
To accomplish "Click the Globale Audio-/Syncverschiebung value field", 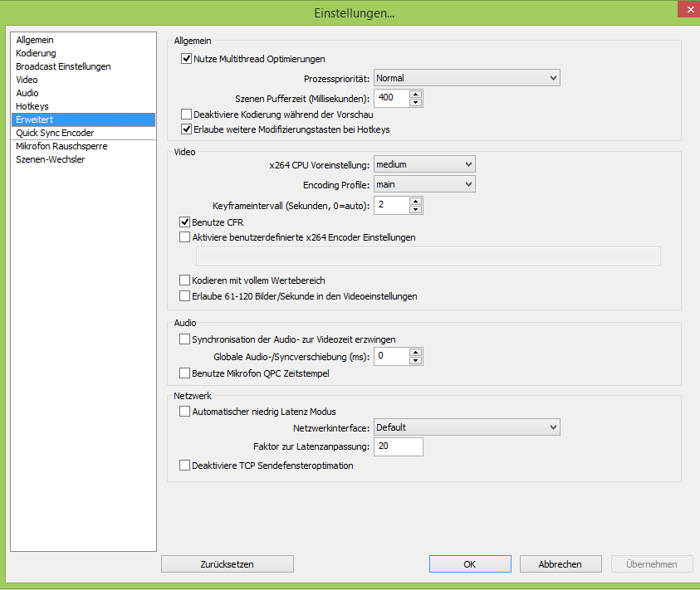I will click(x=391, y=356).
